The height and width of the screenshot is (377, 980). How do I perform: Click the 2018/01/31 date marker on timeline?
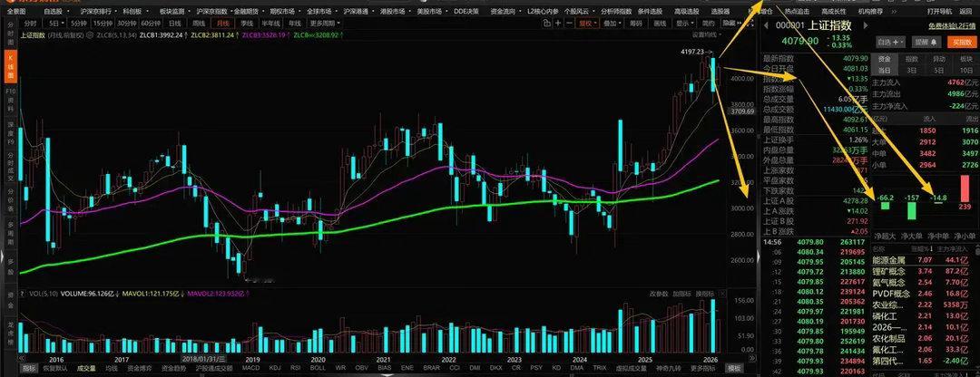[x=204, y=359]
